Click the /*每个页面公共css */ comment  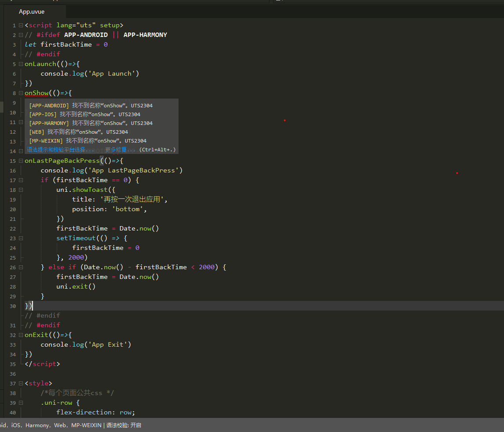(x=77, y=393)
